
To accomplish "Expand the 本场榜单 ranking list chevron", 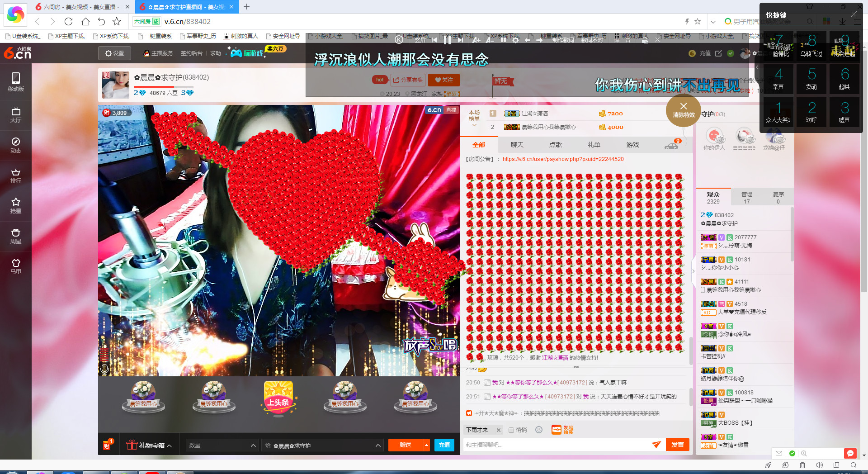I will tap(474, 125).
